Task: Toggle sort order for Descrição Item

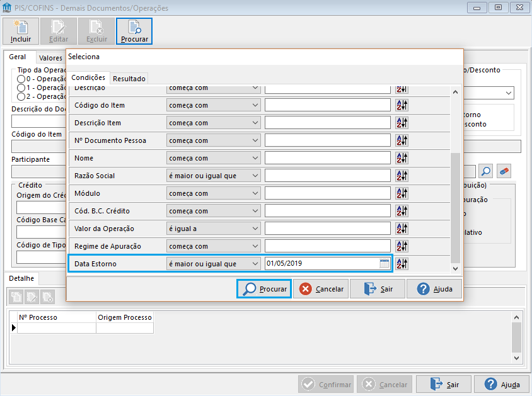Action: (402, 123)
